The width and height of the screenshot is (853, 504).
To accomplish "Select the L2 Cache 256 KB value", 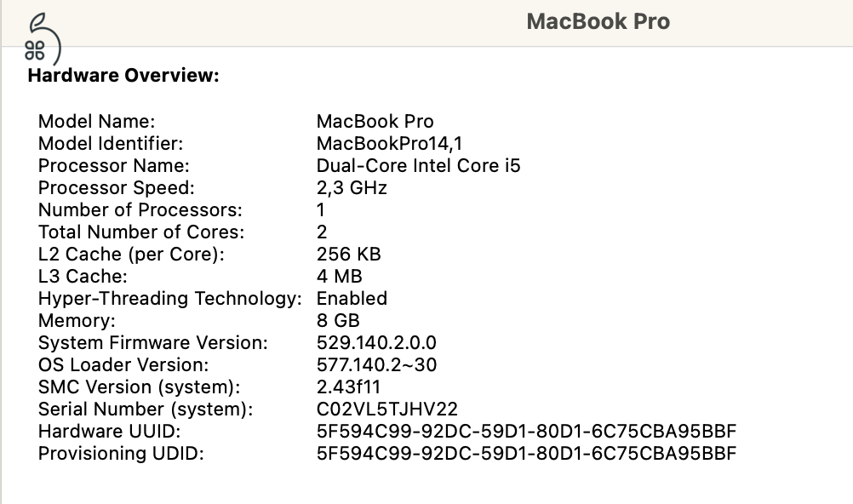I will pyautogui.click(x=348, y=254).
